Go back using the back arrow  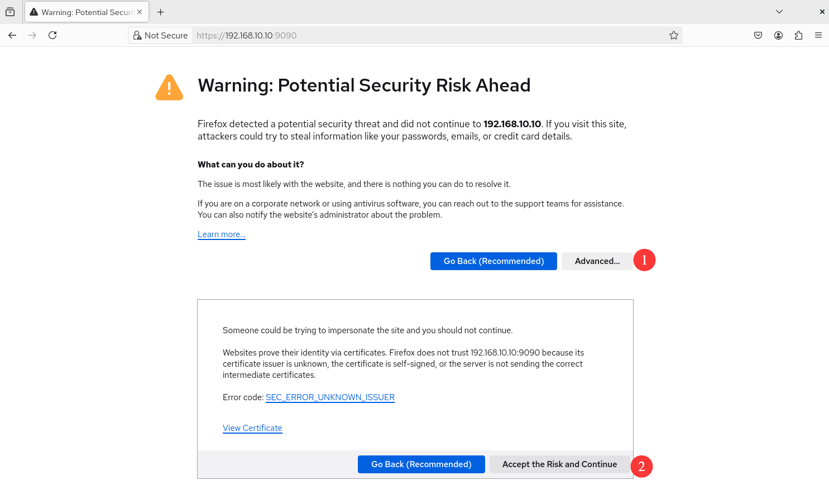[12, 35]
